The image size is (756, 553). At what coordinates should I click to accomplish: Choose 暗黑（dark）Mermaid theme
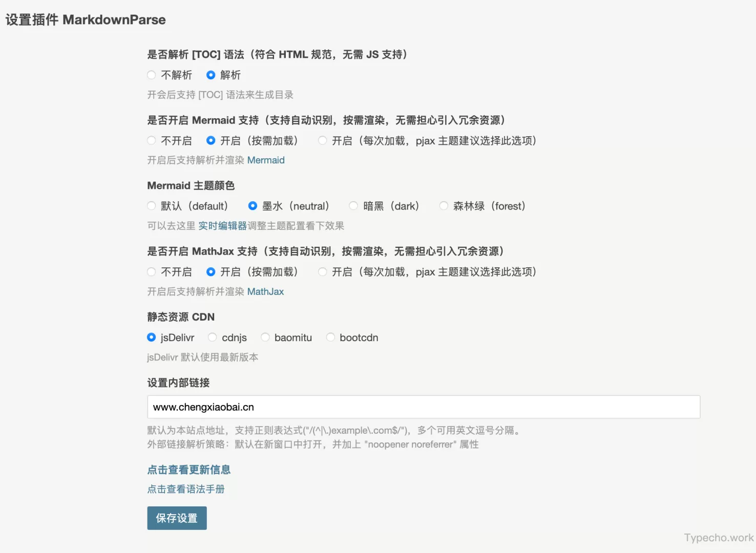(x=353, y=206)
